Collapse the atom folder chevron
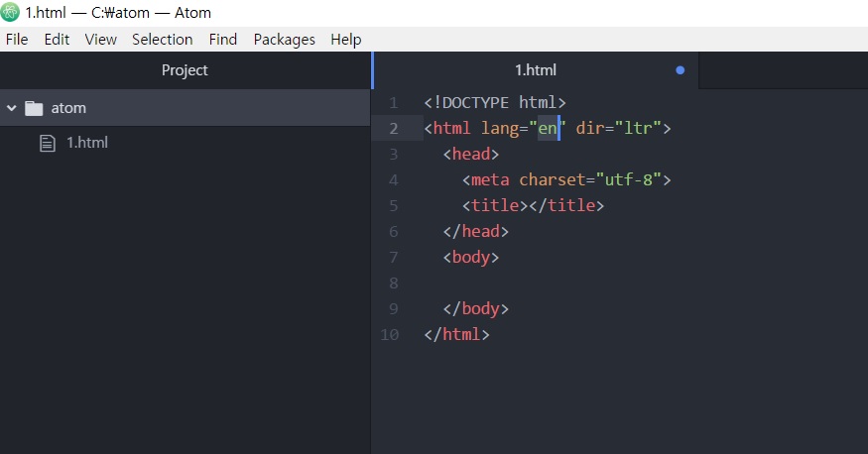This screenshot has height=454, width=868. (x=11, y=108)
